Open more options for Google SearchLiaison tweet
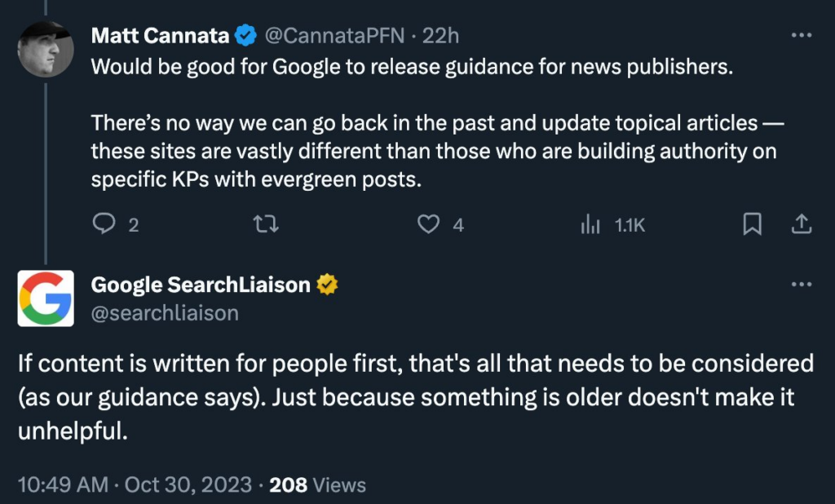This screenshot has height=504, width=835. pyautogui.click(x=802, y=285)
